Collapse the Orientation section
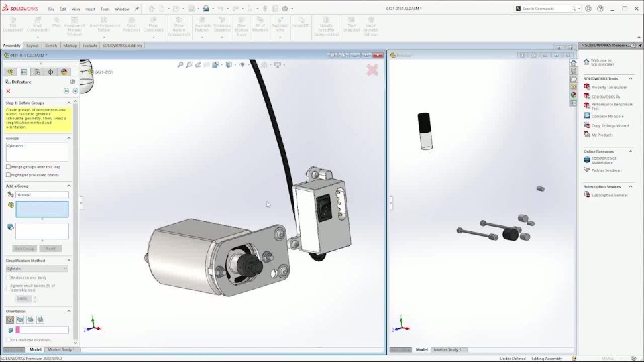 coord(69,311)
